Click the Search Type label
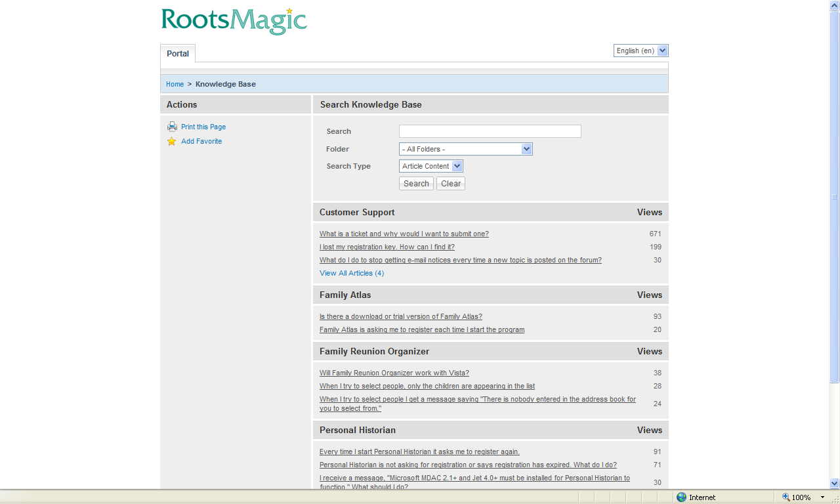 pos(348,166)
